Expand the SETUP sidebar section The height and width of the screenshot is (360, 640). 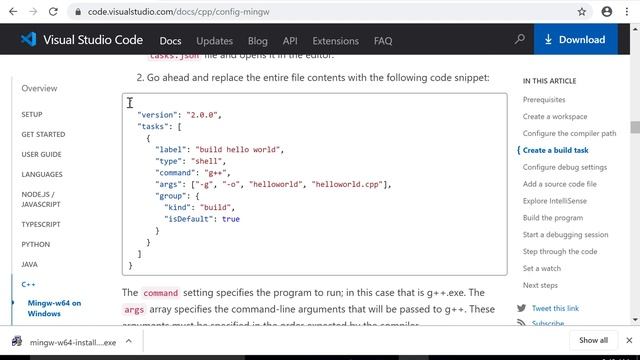tap(32, 114)
